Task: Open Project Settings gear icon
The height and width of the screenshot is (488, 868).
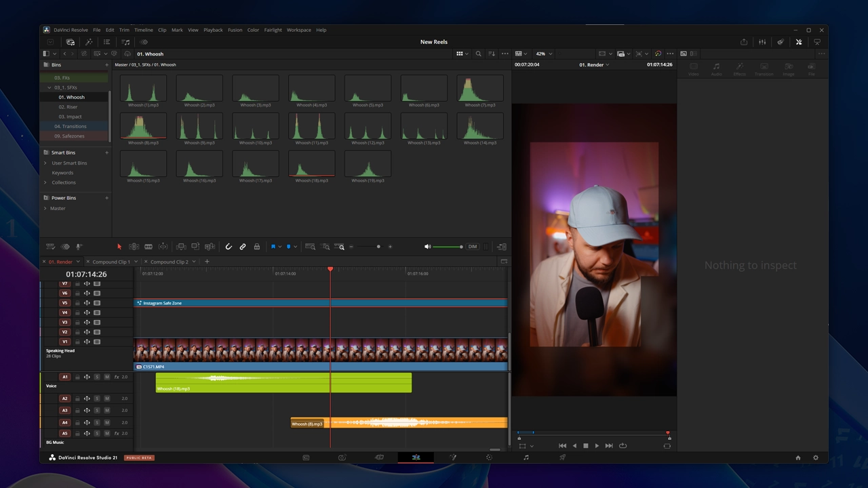Action: 816,457
